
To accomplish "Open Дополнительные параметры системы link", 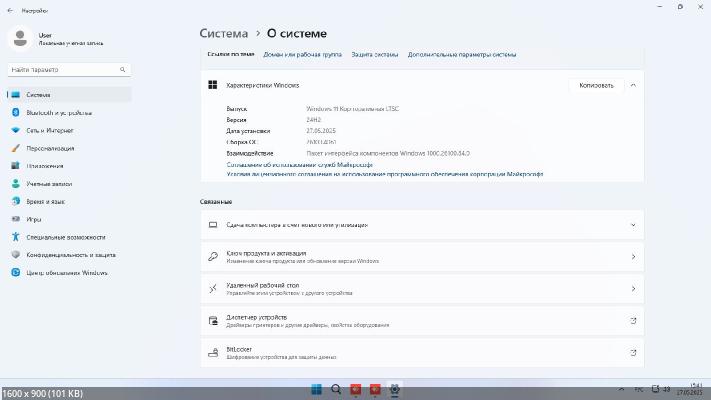I will click(x=462, y=54).
